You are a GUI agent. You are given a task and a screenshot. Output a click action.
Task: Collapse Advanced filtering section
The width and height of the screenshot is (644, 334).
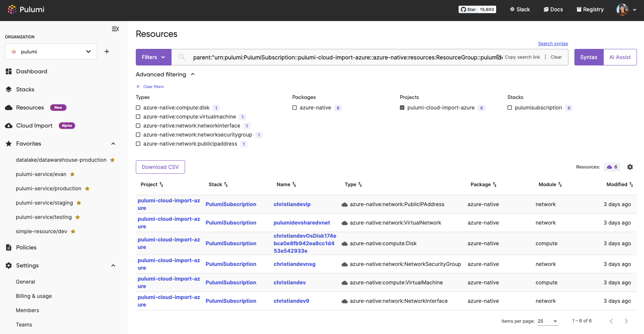166,74
